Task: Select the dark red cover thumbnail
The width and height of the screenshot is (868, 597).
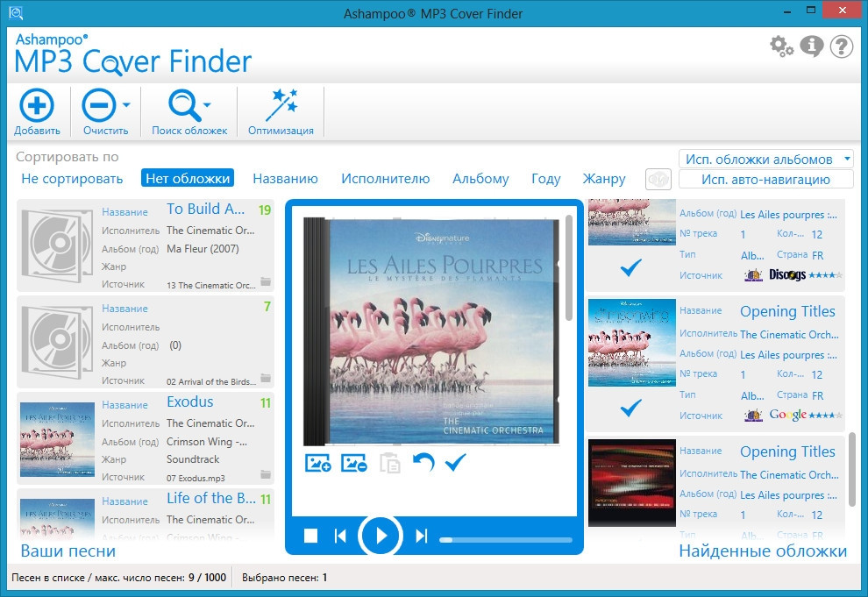Action: point(632,482)
